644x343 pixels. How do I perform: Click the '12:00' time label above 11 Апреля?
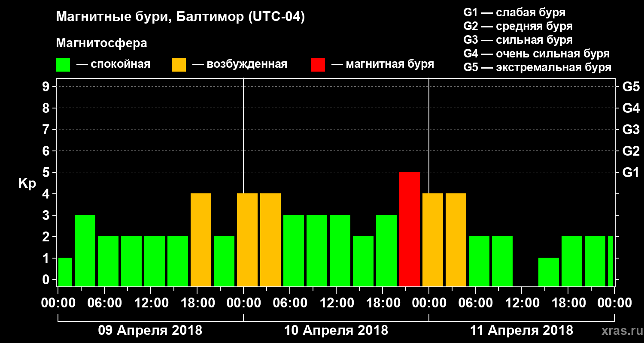point(522,303)
